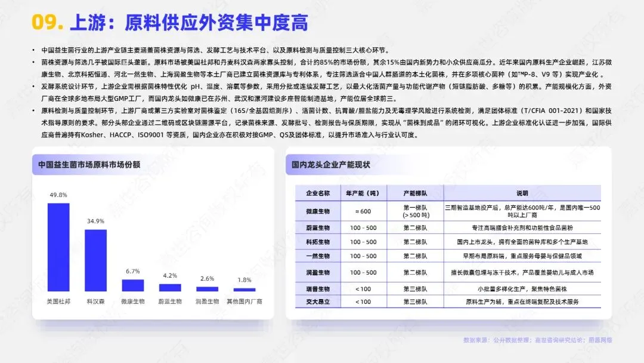Click the yellow section number '09.'
The width and height of the screenshot is (644, 363).
tap(47, 22)
